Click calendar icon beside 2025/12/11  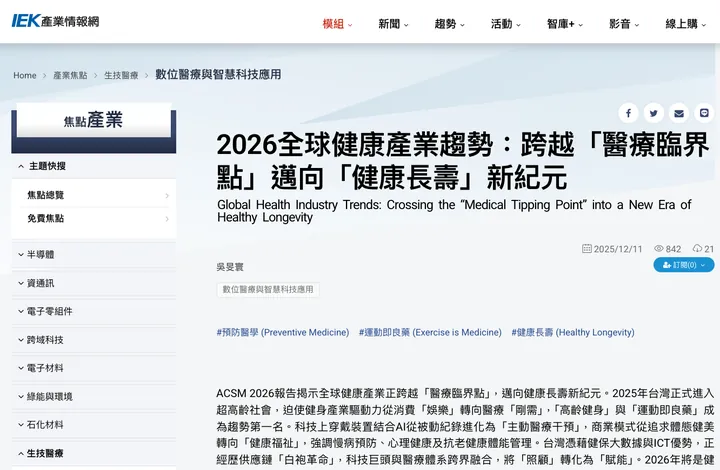586,249
